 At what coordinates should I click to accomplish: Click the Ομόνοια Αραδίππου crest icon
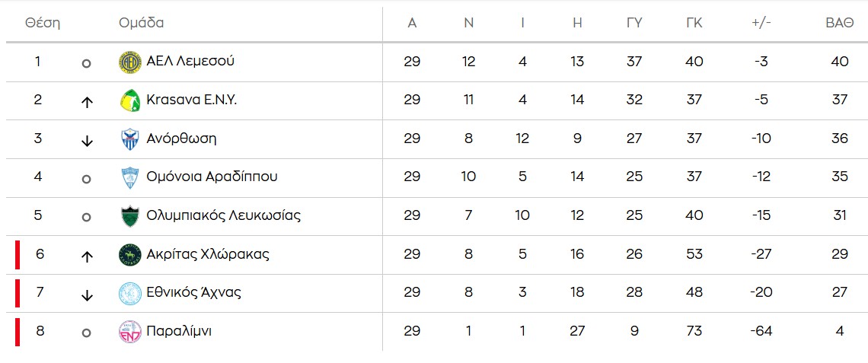130,178
